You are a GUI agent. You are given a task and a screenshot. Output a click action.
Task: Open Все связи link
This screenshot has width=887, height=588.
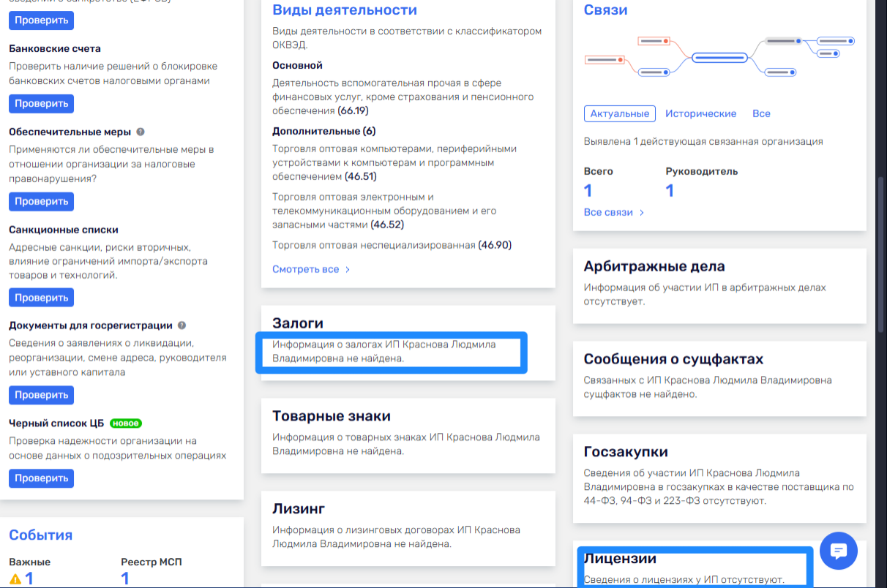click(608, 212)
